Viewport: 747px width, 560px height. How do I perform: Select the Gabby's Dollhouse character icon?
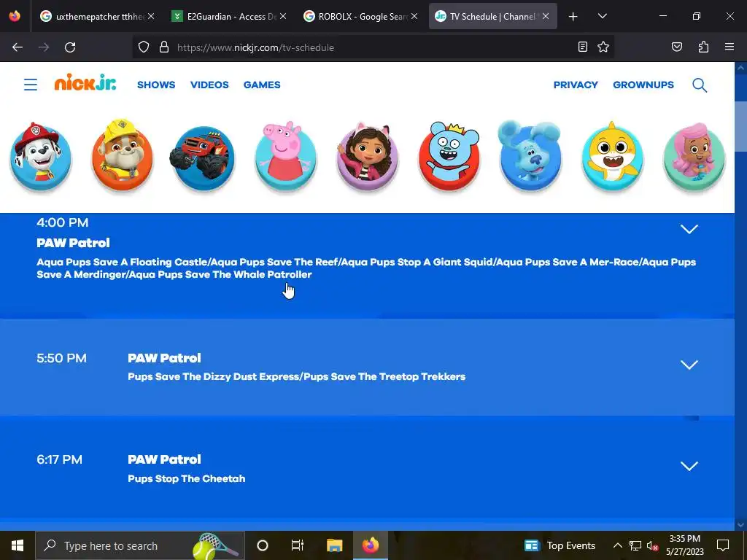368,157
